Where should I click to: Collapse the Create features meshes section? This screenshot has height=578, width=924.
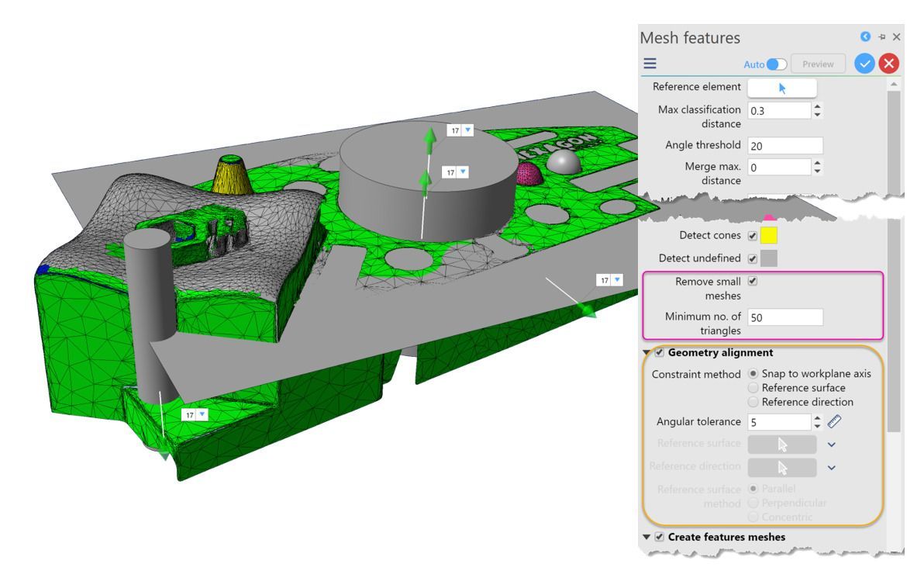click(x=646, y=538)
